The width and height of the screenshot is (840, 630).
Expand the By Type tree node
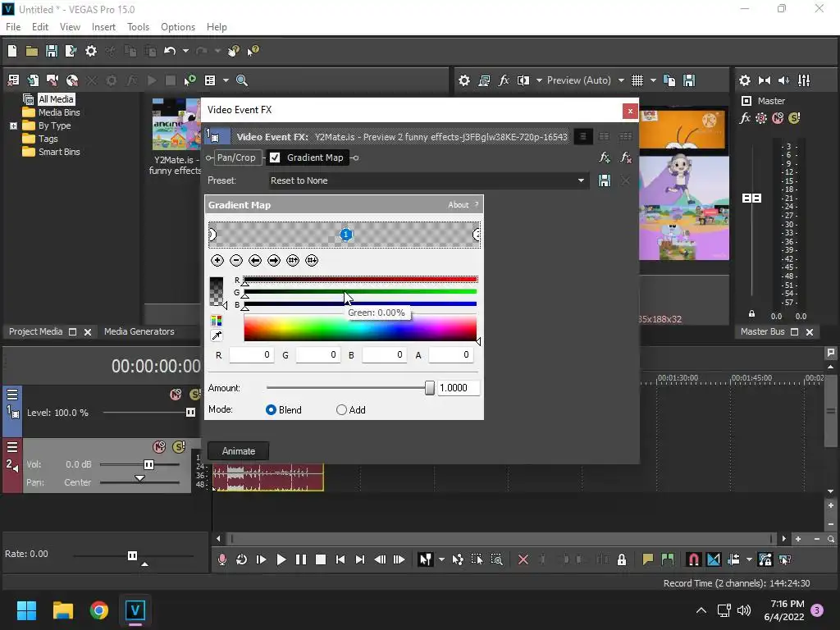coord(13,126)
